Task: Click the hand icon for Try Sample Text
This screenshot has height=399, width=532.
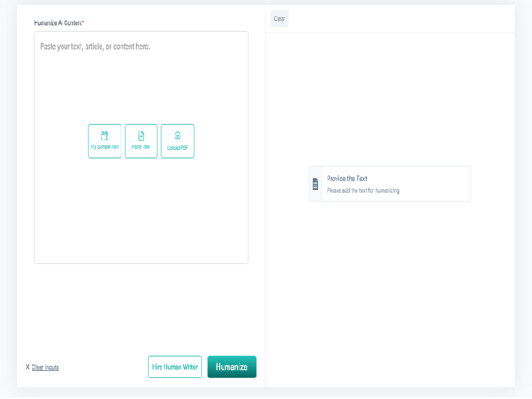Action: (x=105, y=135)
